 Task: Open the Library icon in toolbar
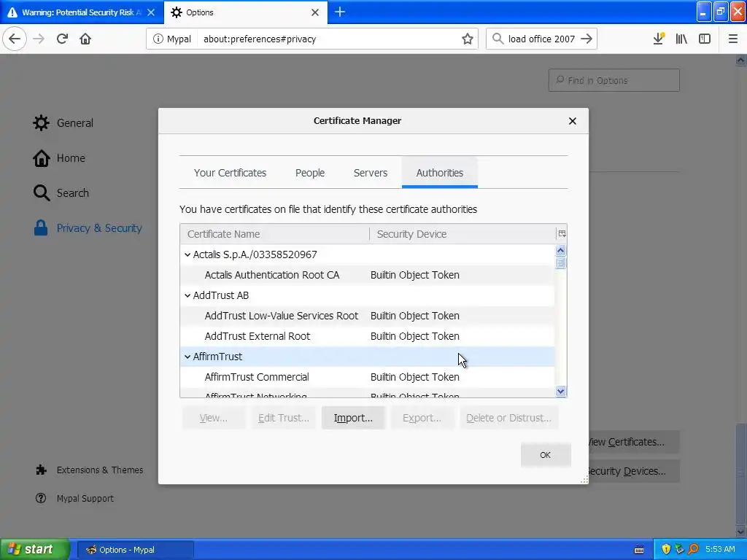tap(681, 39)
